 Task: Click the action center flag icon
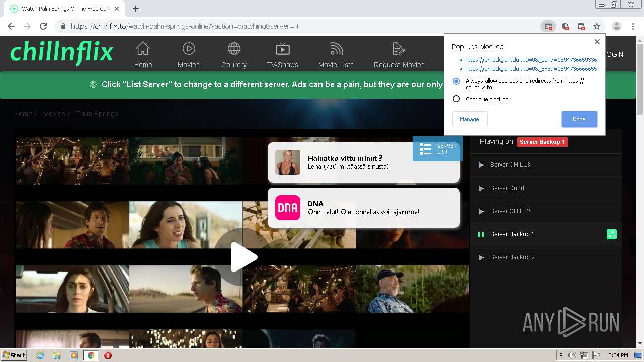596,355
